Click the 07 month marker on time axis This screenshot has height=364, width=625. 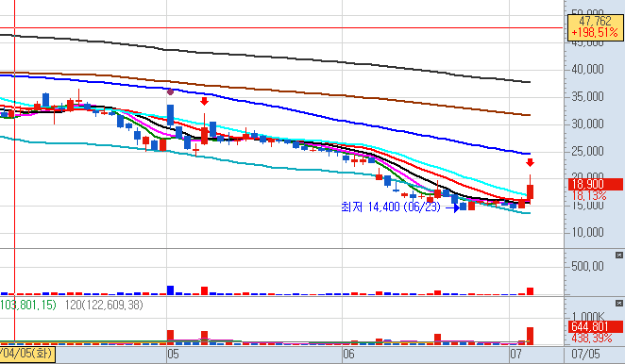(516, 354)
